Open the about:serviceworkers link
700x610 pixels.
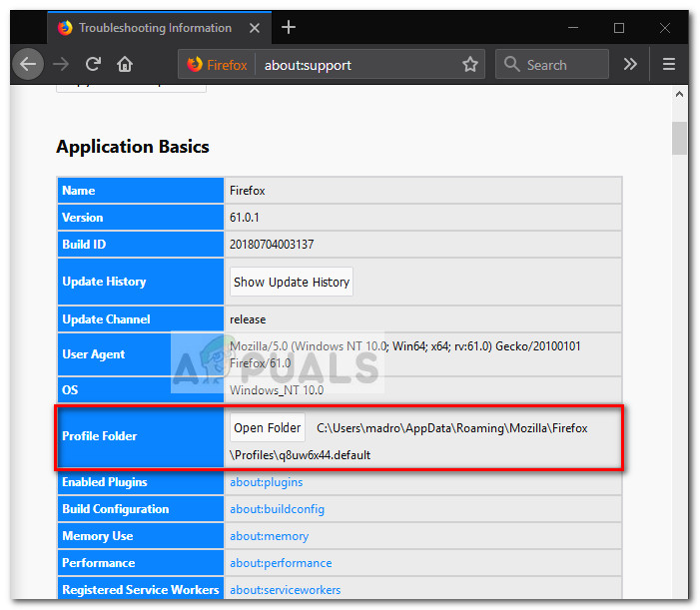[x=286, y=590]
